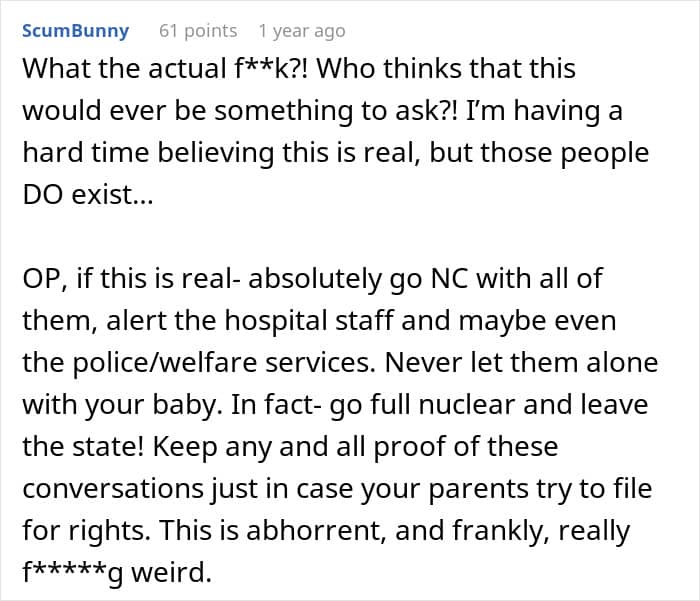The width and height of the screenshot is (700, 601).
Task: Click the phrase "with your baby"
Action: point(119,404)
